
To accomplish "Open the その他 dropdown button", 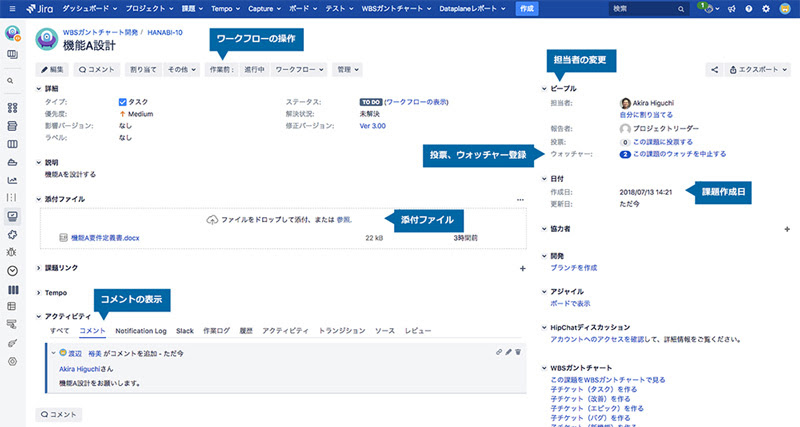I will coord(182,70).
